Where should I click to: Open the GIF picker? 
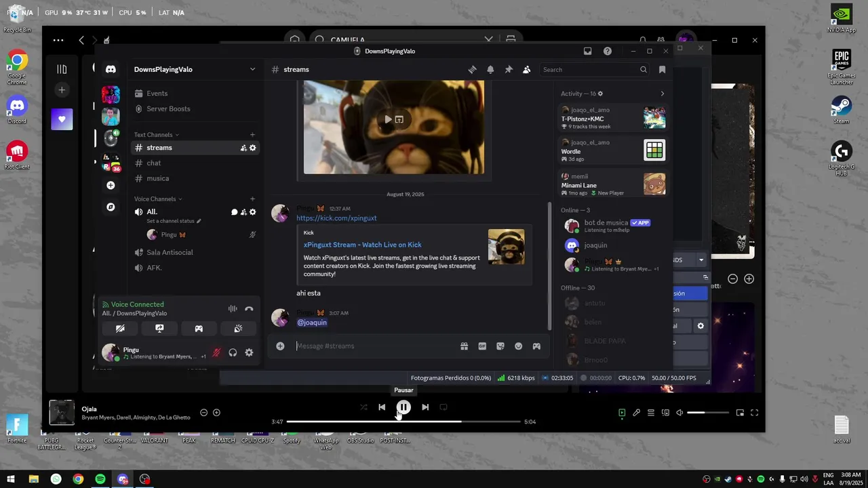click(x=482, y=346)
